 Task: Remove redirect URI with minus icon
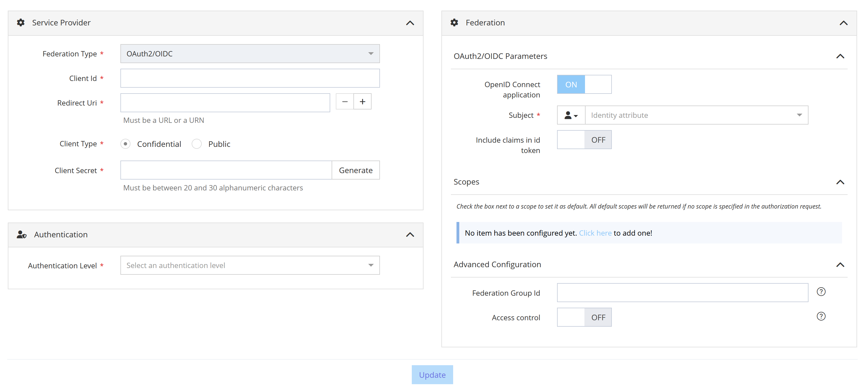coord(344,102)
